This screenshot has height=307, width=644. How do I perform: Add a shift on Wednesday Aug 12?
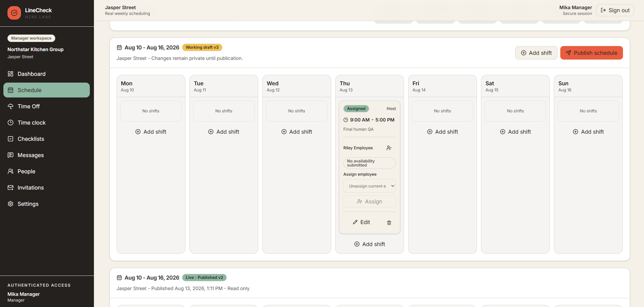297,132
